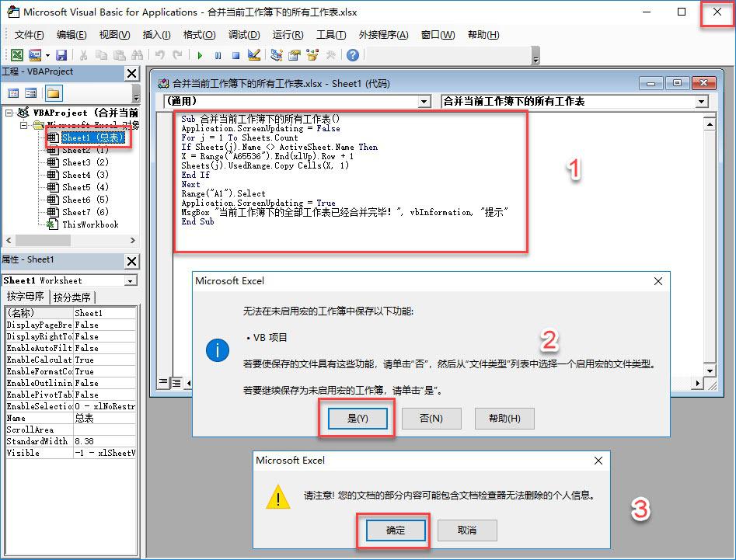
Task: Open the 视图(V) menu
Action: tap(114, 35)
